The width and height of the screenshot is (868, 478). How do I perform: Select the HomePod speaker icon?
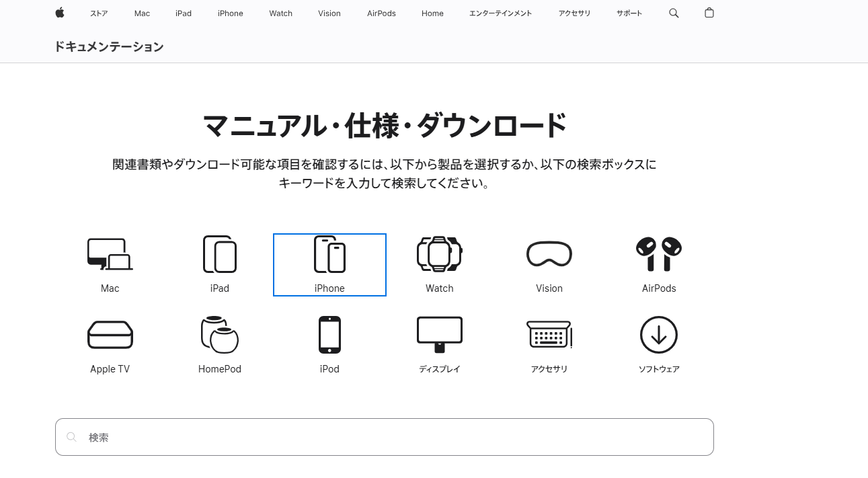[x=220, y=335]
